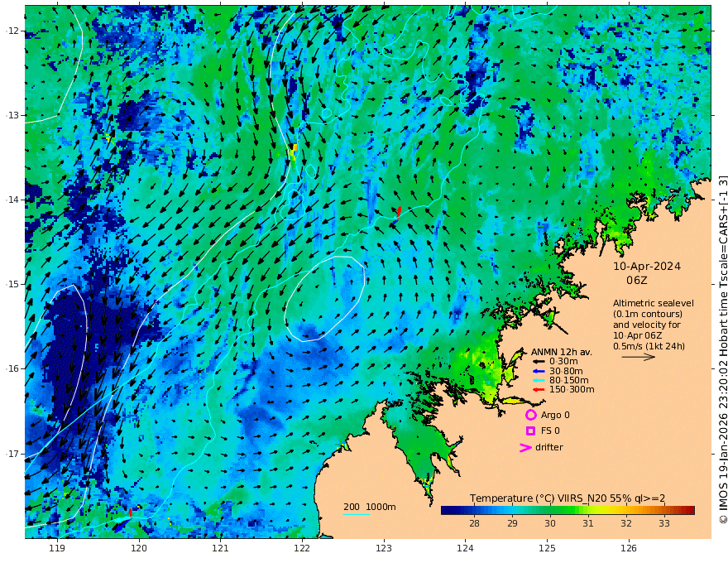
Task: Click the 0.5m/s velocity scale arrow
Action: (639, 357)
